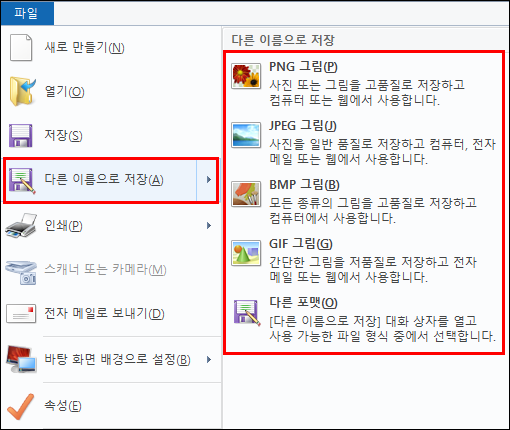Image resolution: width=510 pixels, height=430 pixels.
Task: Click the save-with-pencil icon for 다른 포맷
Action: pos(247,313)
